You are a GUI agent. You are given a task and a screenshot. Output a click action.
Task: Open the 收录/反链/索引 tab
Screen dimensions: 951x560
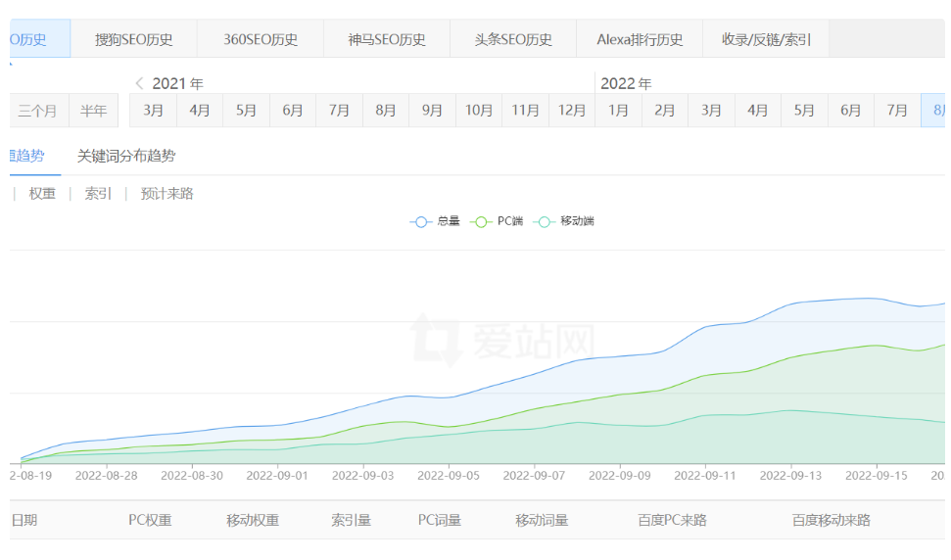point(766,39)
